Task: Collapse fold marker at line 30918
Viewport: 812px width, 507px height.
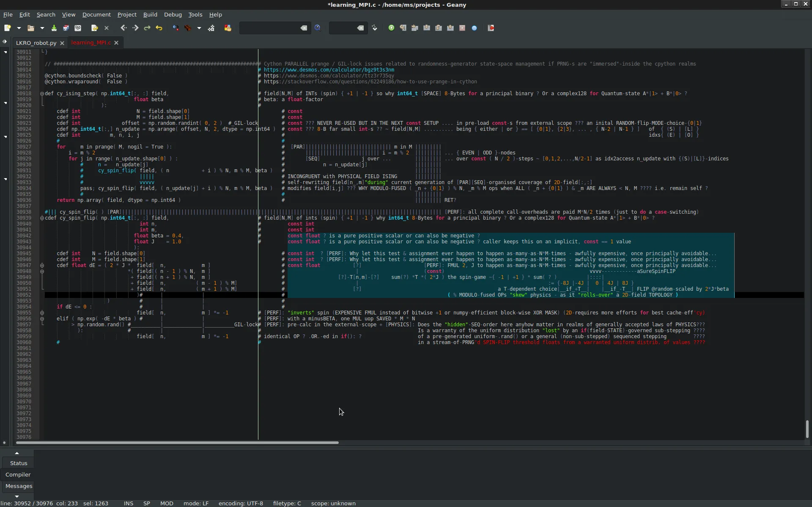Action: pos(42,94)
